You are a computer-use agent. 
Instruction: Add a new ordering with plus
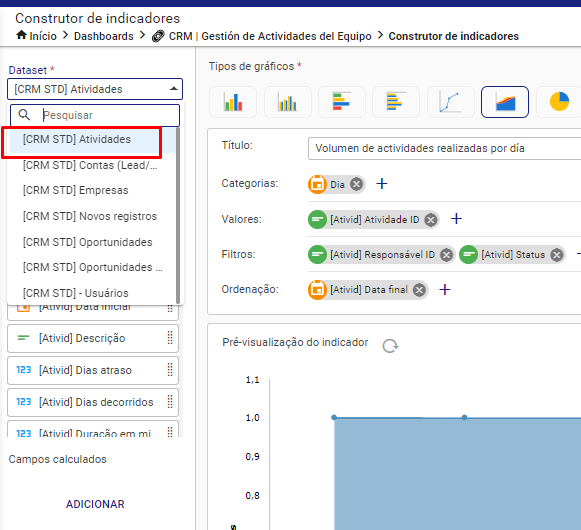(x=445, y=289)
